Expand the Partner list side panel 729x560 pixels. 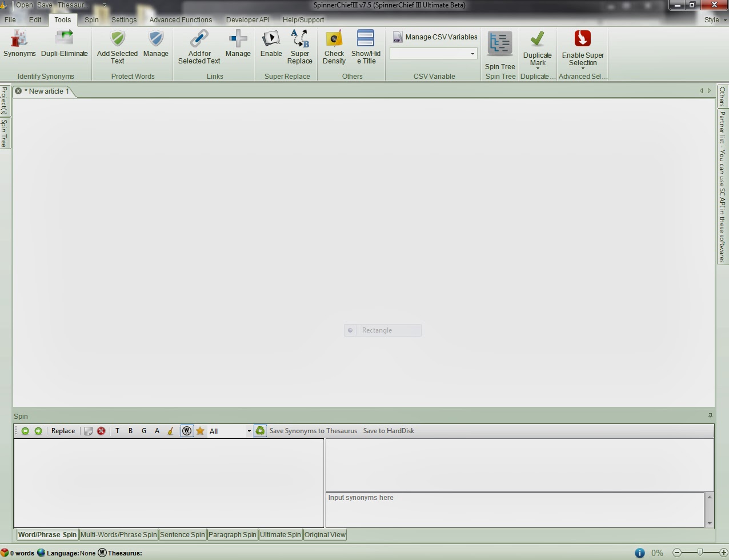click(722, 187)
